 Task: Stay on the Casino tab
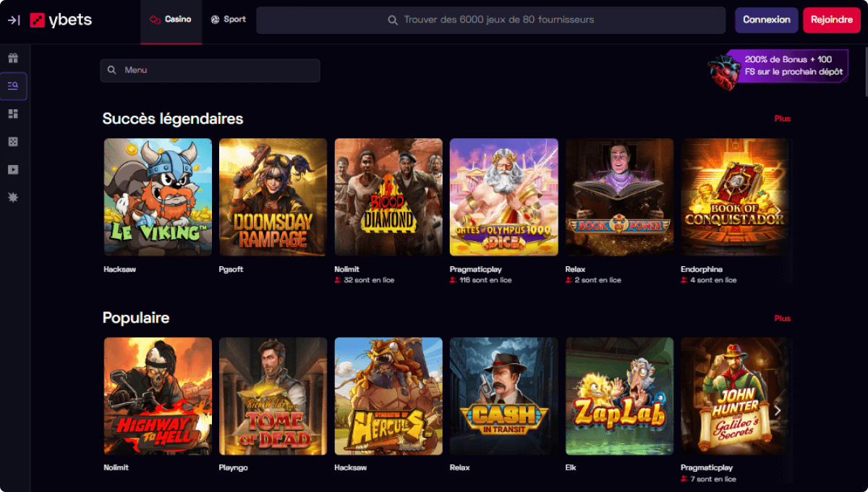tap(171, 20)
